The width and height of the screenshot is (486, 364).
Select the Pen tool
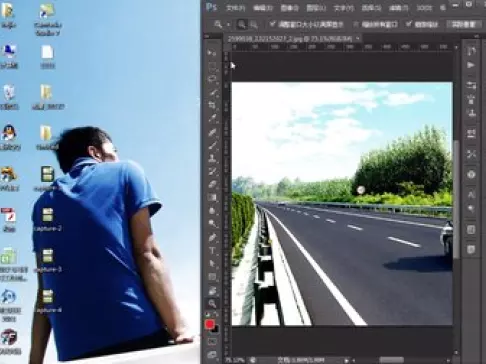tap(212, 238)
